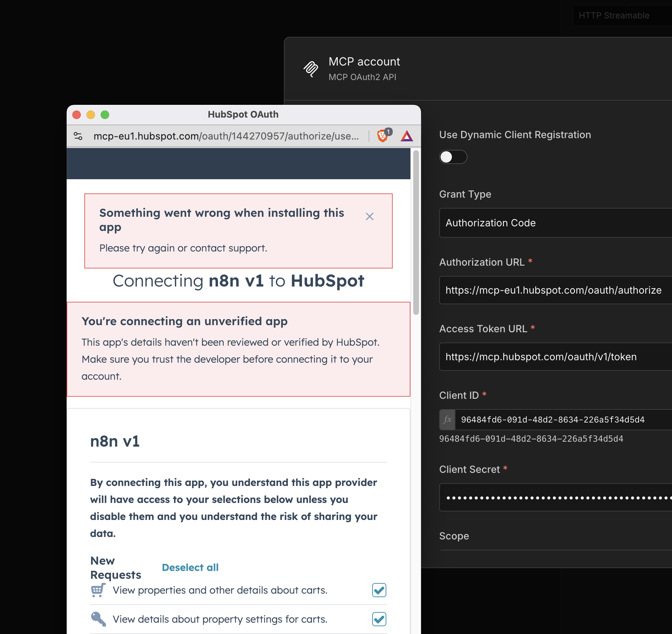Viewport: 672px width, 634px height.
Task: Close the HubSpot OAuth window
Action: pyautogui.click(x=77, y=115)
